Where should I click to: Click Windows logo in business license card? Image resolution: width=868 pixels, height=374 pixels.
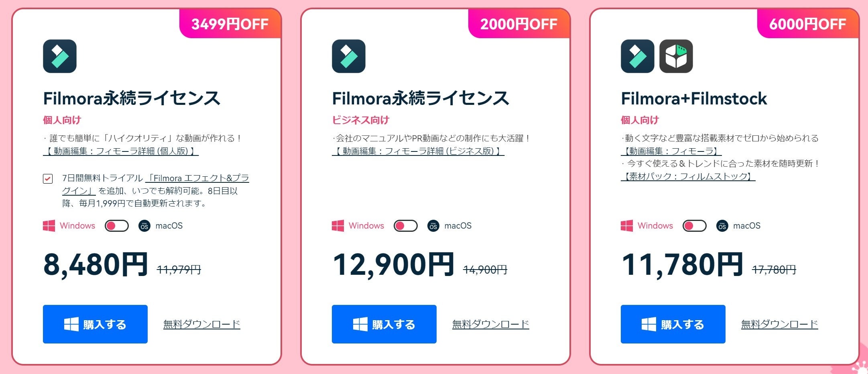coord(338,226)
